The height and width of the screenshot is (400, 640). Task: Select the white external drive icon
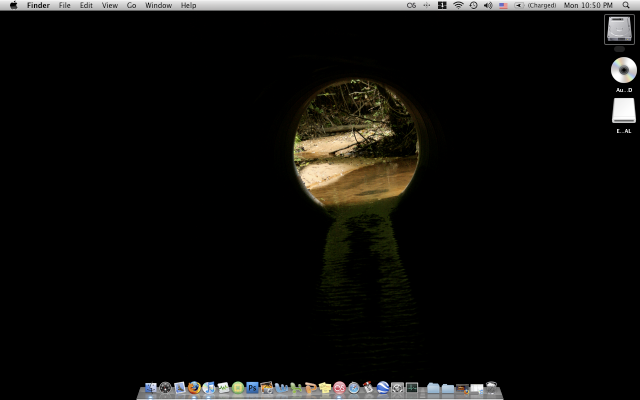624,112
